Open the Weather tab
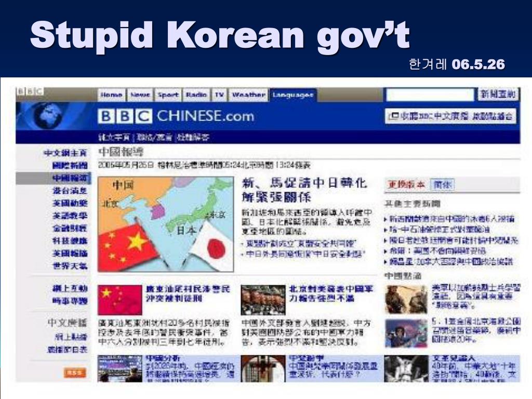 point(249,95)
